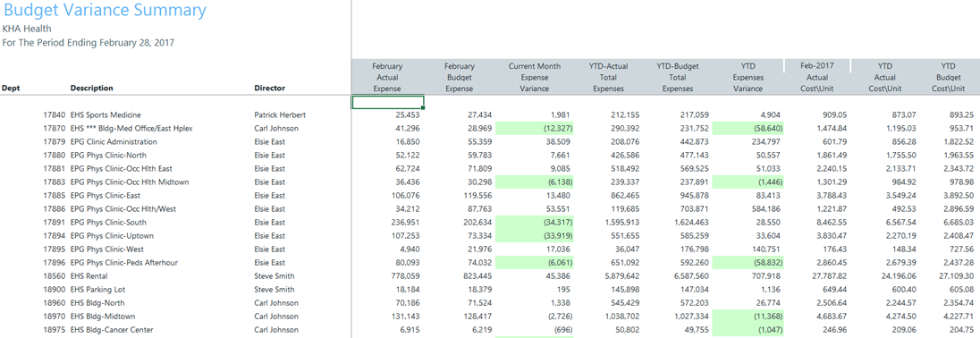Click the February Budget Expense header cell
Image resolution: width=980 pixels, height=338 pixels.
click(460, 78)
